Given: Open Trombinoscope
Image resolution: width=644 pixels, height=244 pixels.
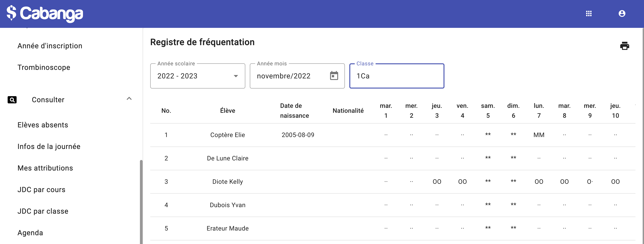Looking at the screenshot, I should pyautogui.click(x=44, y=67).
